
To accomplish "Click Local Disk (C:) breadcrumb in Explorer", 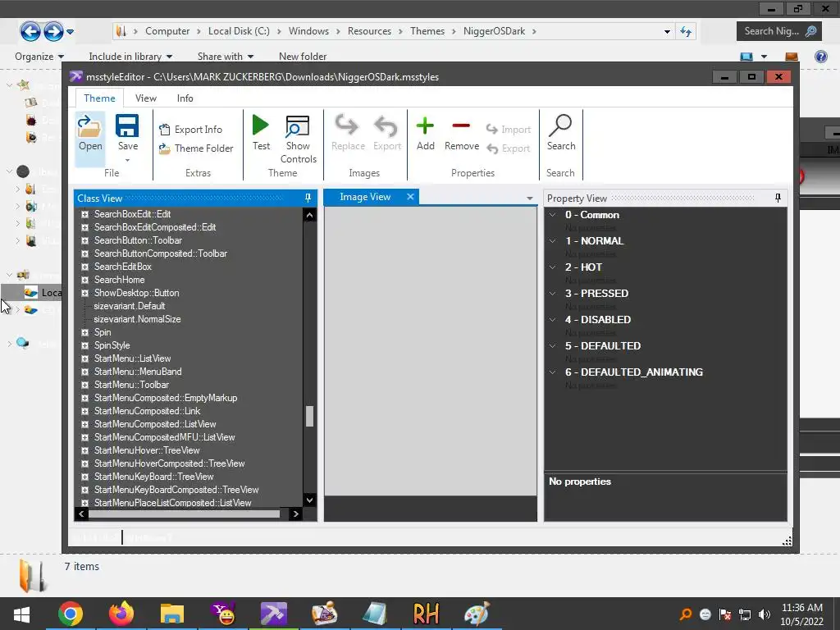I will pos(239,31).
